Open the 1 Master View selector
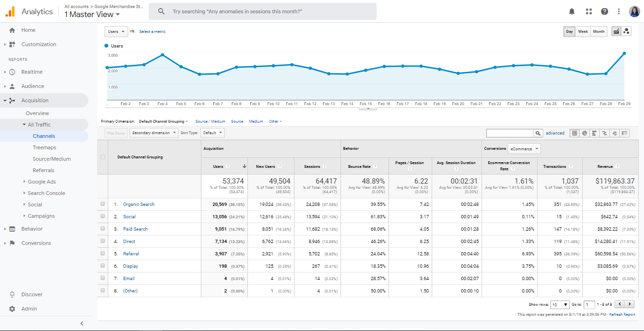This screenshot has width=644, height=331. (x=92, y=14)
